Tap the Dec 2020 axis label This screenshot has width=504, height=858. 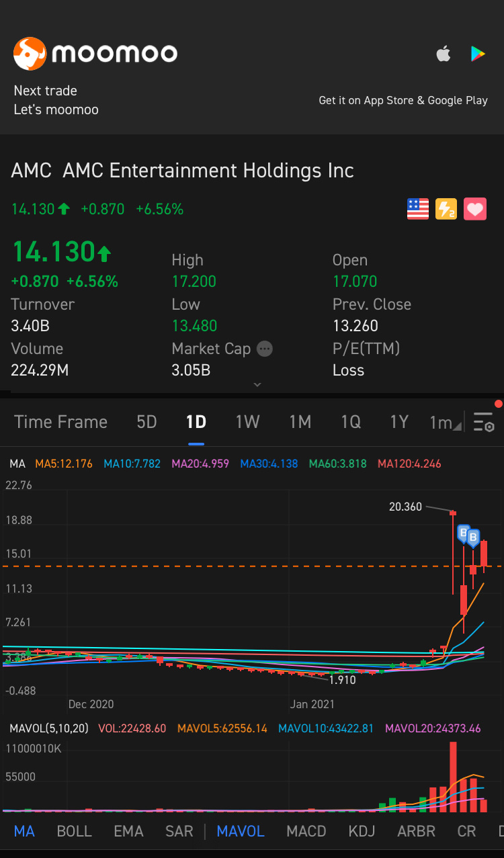(x=91, y=704)
